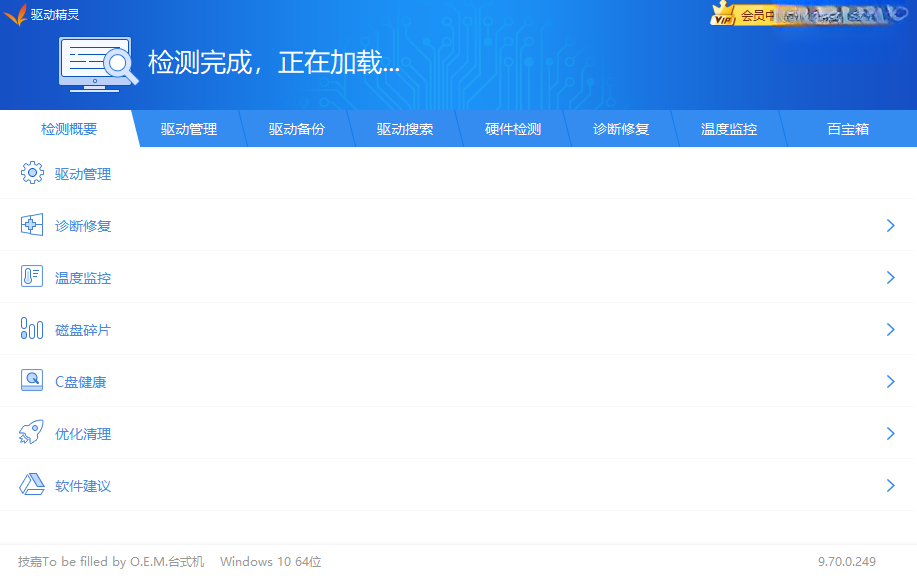
Task: Click the 优化清理 list label
Action: [83, 434]
